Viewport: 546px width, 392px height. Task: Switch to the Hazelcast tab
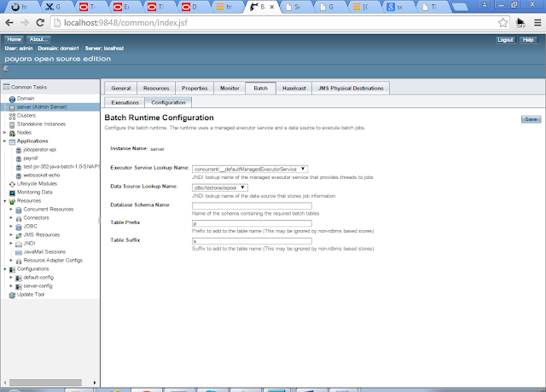pos(293,88)
